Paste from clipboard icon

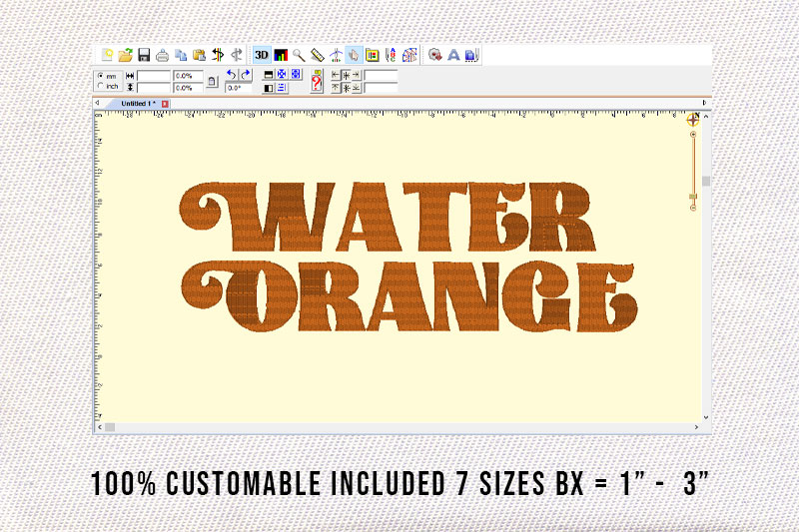[199, 55]
